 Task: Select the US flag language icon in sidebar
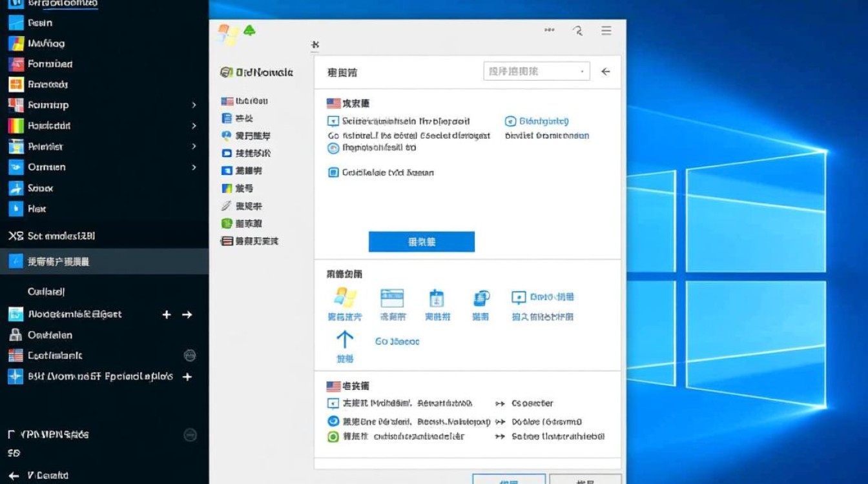227,100
